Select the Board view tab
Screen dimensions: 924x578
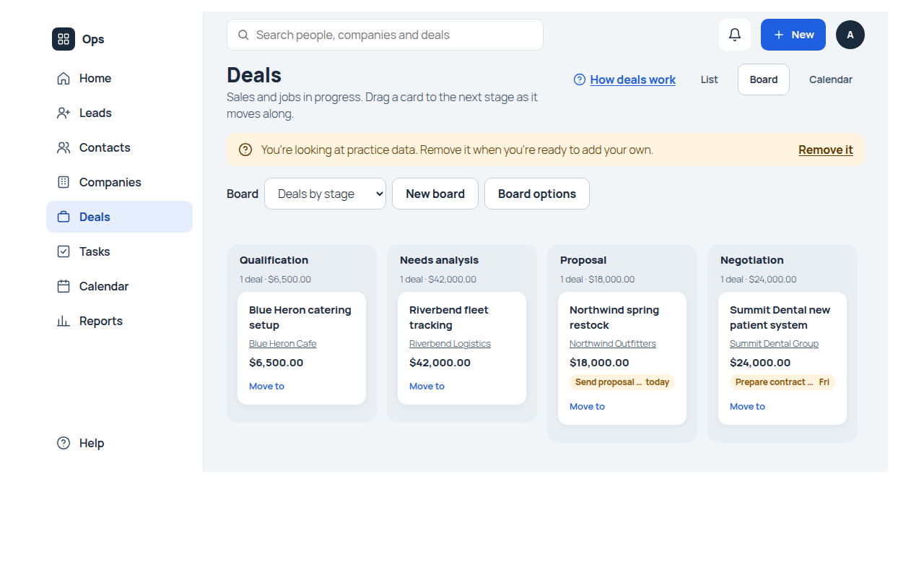[x=764, y=79]
